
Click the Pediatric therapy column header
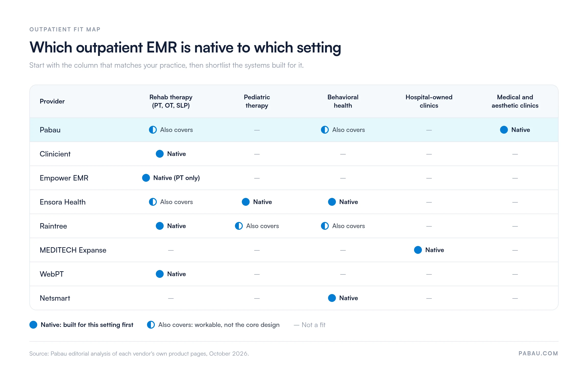point(257,101)
